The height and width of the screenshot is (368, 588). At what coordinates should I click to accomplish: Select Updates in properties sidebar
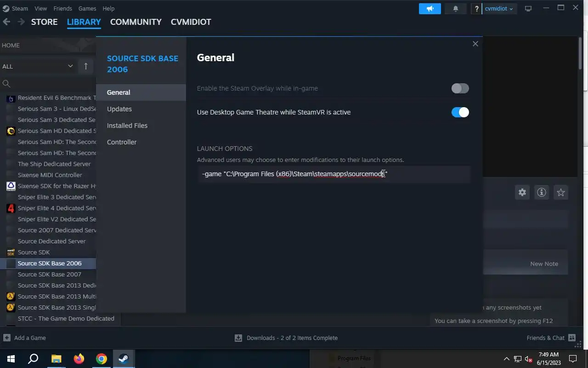[x=141, y=109]
